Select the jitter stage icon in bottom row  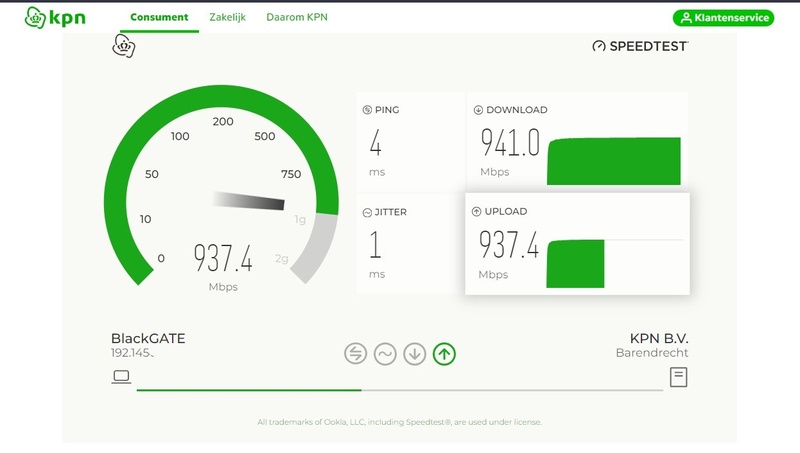click(385, 354)
